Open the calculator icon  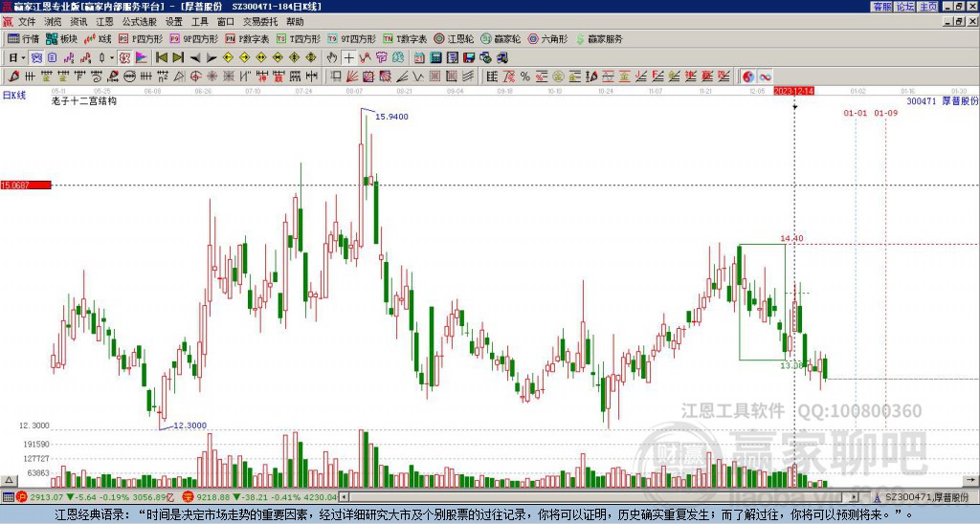click(435, 58)
